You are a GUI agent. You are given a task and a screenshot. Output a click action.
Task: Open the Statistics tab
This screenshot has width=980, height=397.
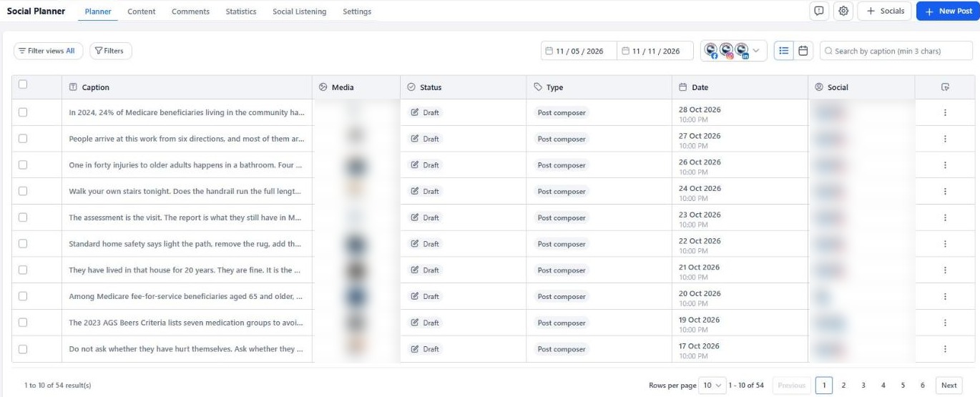click(x=241, y=11)
